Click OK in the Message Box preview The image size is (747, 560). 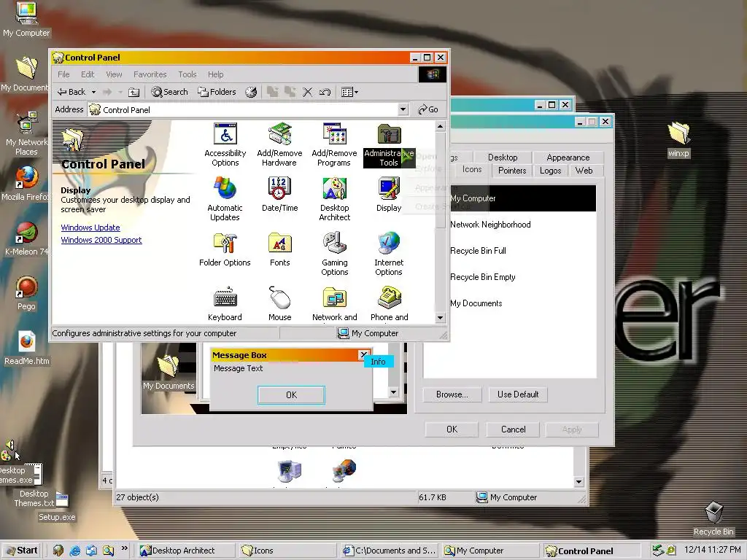(291, 394)
